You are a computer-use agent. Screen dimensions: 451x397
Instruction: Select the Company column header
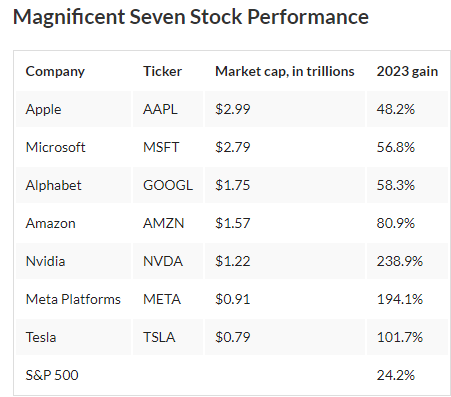point(55,72)
